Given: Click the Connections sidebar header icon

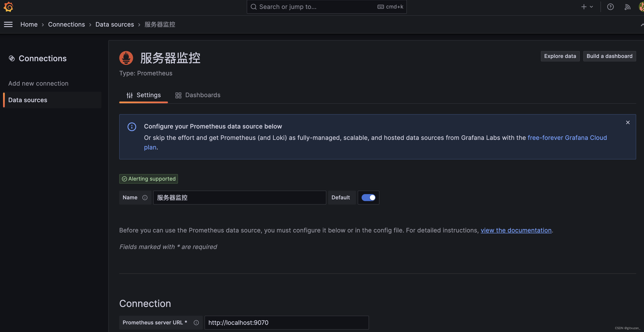Looking at the screenshot, I should point(12,58).
